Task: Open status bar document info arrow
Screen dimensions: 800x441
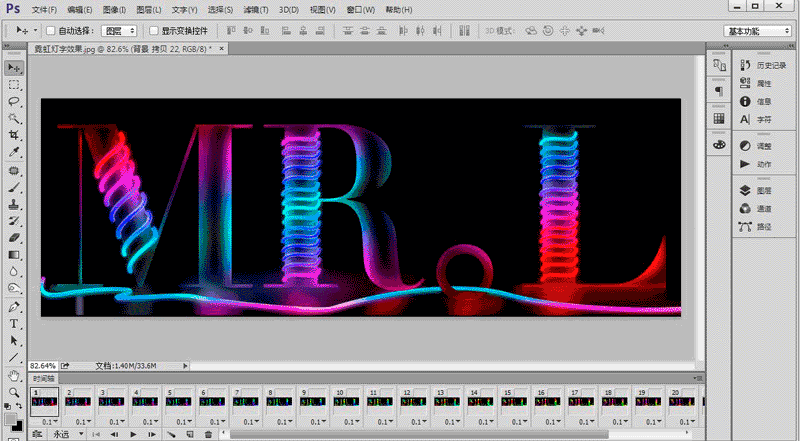Action: 185,365
